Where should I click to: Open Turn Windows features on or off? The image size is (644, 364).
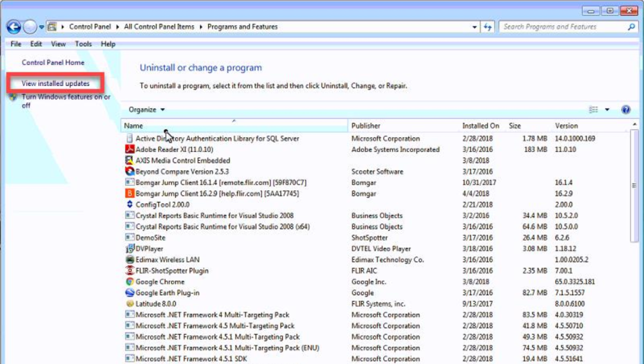pyautogui.click(x=65, y=98)
